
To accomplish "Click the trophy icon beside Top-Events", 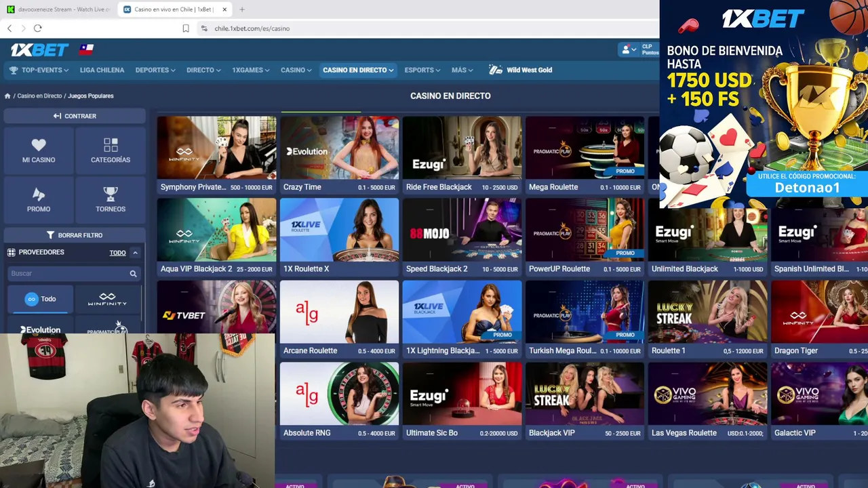I will pos(14,70).
